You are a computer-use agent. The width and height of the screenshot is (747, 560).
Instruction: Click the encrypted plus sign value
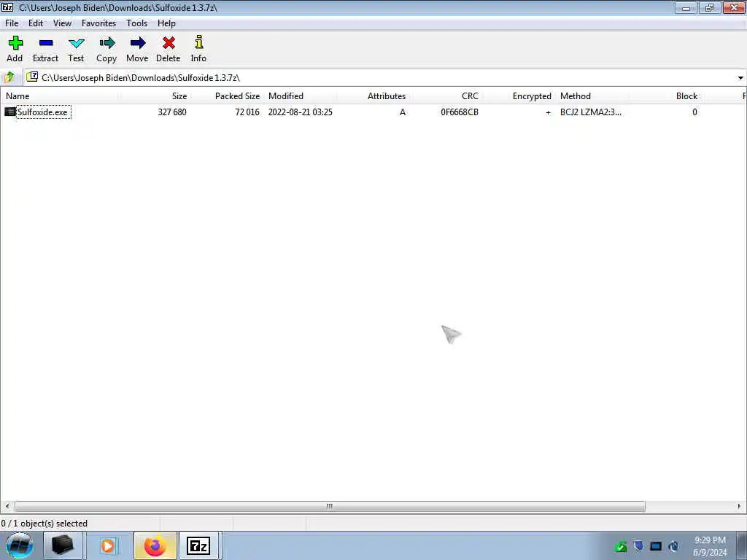[x=548, y=112]
